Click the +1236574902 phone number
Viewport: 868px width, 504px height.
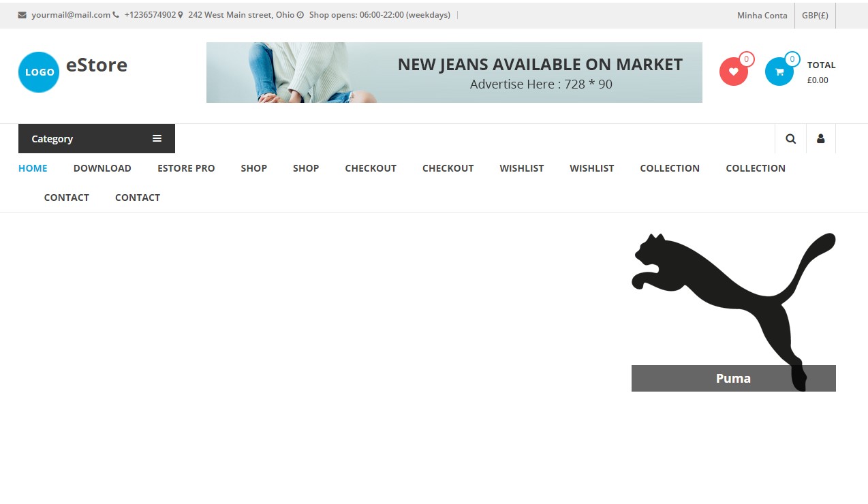(150, 15)
